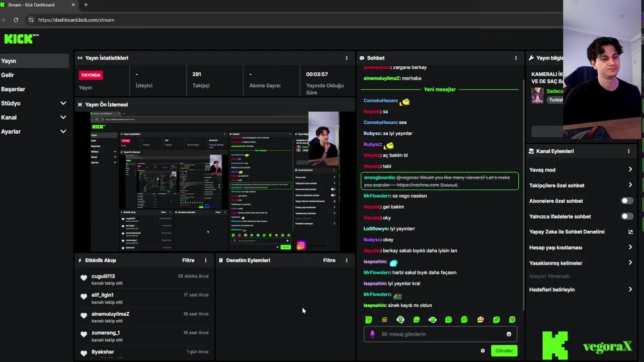The width and height of the screenshot is (644, 362).
Task: Click the stream preview thumbnail
Action: [215, 182]
